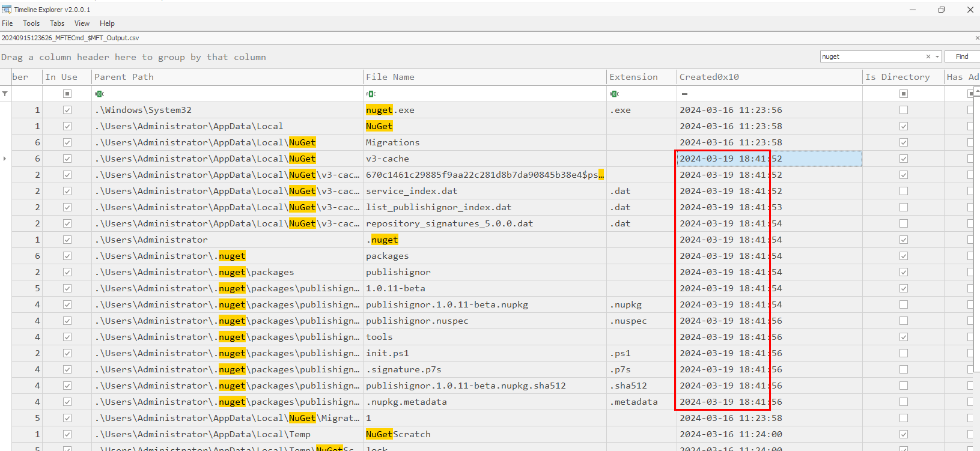Open the View menu
Viewport: 980px width, 451px height.
[x=82, y=23]
